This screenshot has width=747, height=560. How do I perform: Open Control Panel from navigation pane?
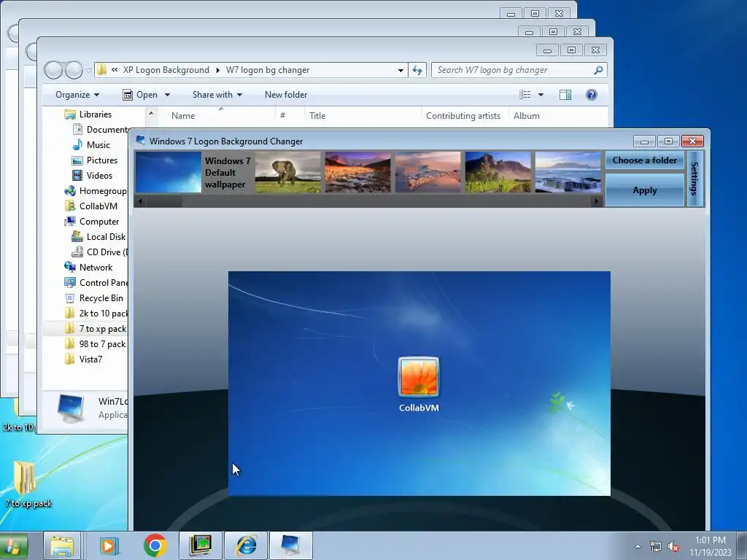point(104,283)
